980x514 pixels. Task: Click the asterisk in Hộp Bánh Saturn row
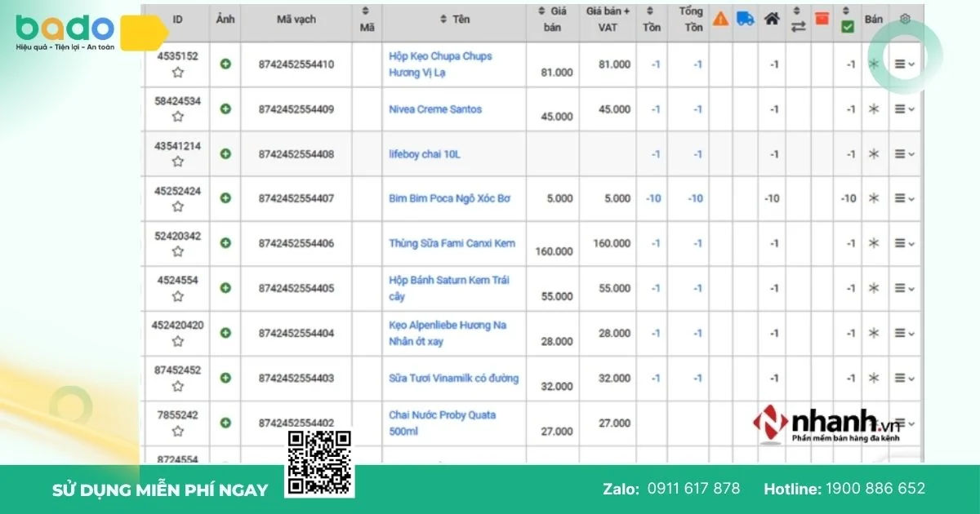[874, 288]
